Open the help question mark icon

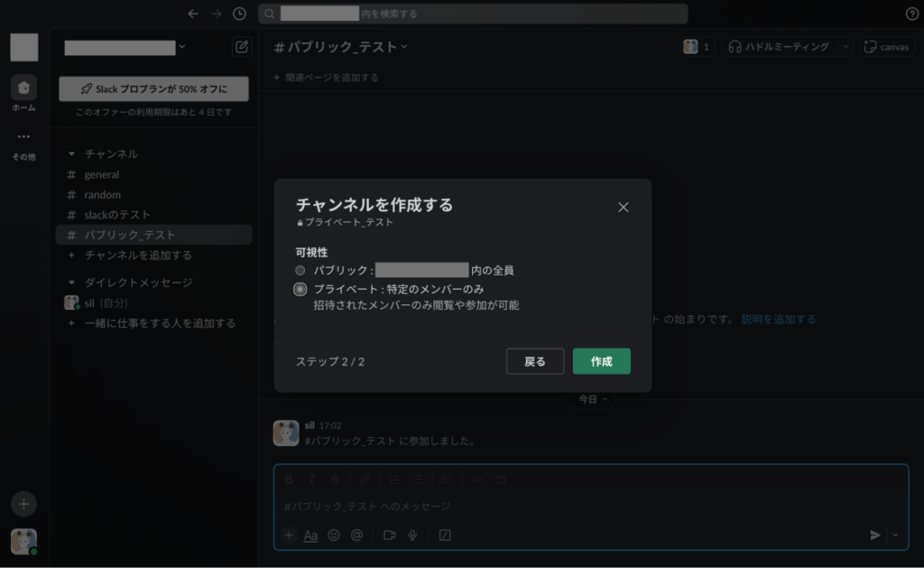(x=911, y=14)
